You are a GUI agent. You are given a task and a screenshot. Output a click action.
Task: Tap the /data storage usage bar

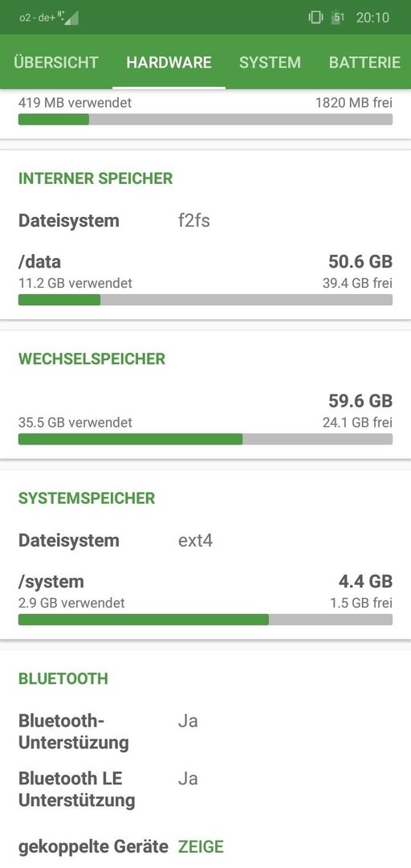205,300
